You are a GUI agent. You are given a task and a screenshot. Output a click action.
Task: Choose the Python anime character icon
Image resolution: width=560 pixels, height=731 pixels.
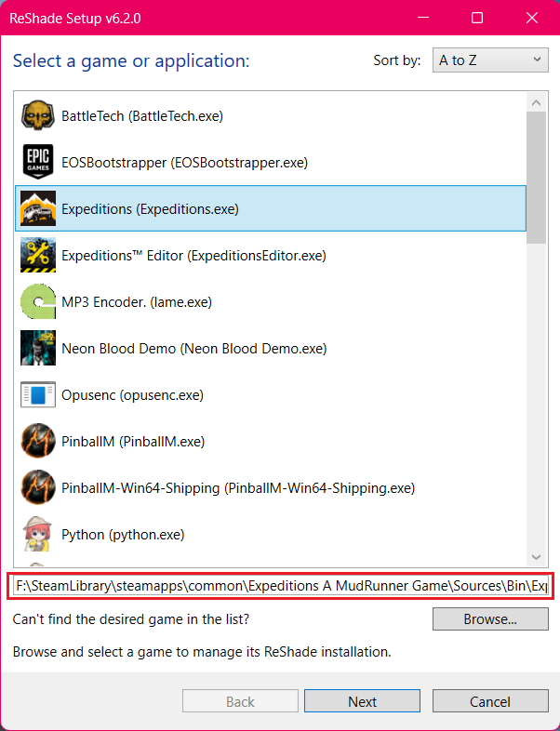(38, 534)
